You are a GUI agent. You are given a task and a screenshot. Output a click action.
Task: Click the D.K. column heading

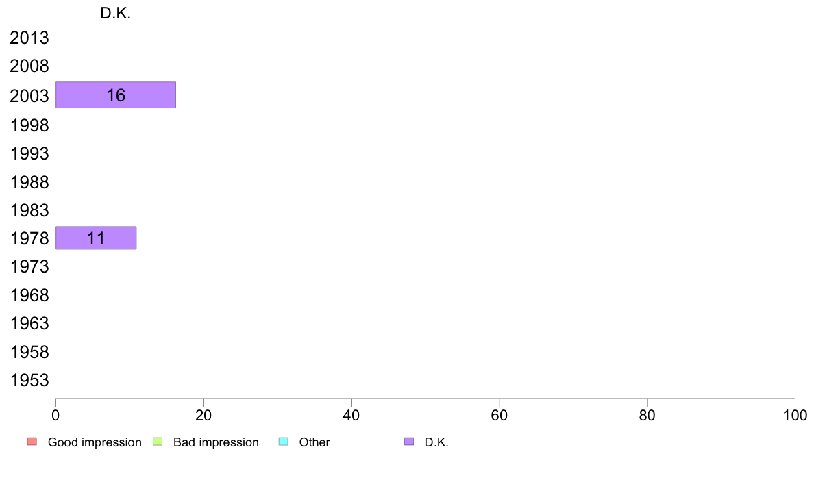click(x=115, y=14)
